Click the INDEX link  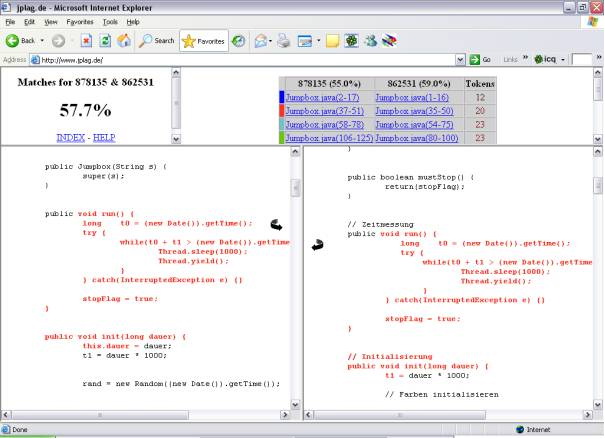(x=70, y=137)
